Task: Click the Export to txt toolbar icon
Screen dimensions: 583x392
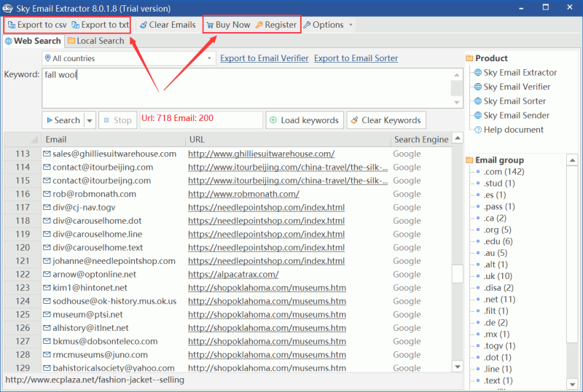Action: pos(76,25)
